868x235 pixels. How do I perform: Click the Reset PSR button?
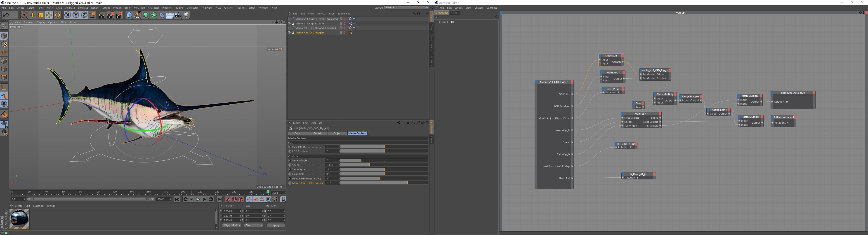(275, 49)
